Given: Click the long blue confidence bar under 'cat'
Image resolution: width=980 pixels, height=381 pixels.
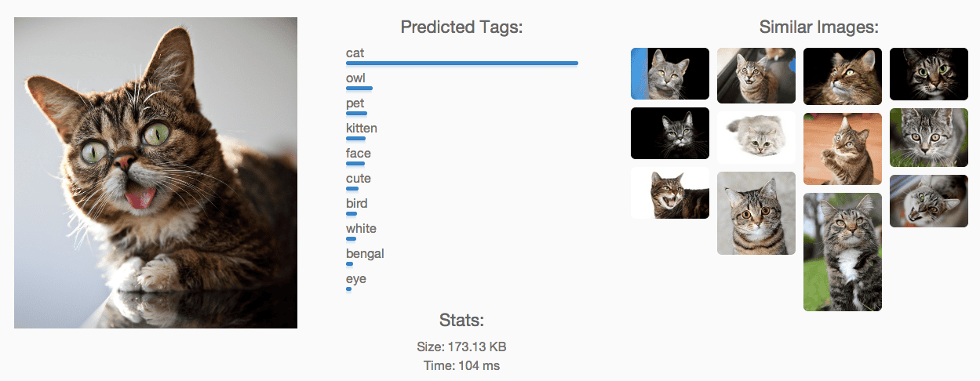Looking at the screenshot, I should [x=461, y=63].
